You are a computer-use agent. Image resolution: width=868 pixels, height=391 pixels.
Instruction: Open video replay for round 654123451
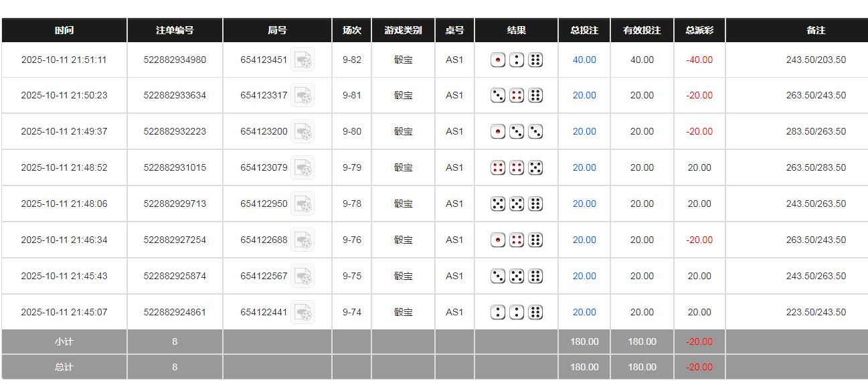pyautogui.click(x=303, y=60)
